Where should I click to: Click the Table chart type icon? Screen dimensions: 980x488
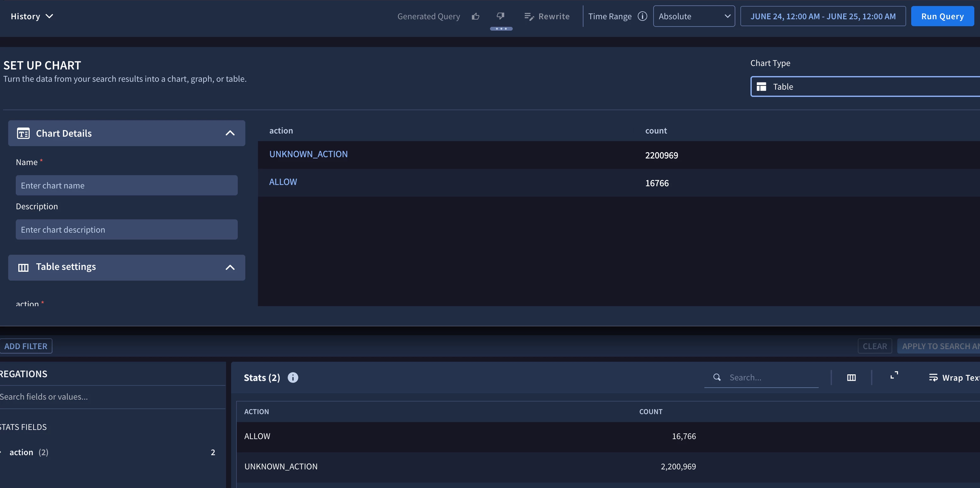pos(761,87)
